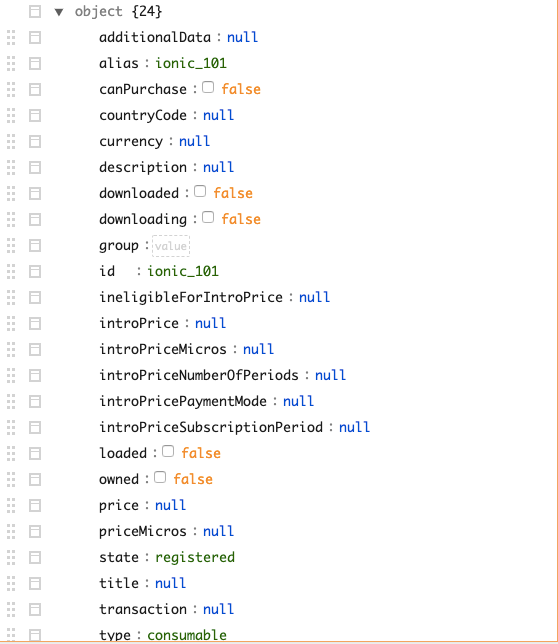
Task: Open the action menu icon for the currency row
Action: pyautogui.click(x=35, y=141)
